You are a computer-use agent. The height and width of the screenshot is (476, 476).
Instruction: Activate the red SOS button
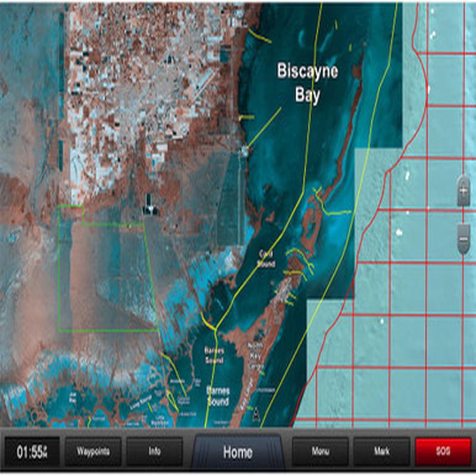pyautogui.click(x=443, y=452)
